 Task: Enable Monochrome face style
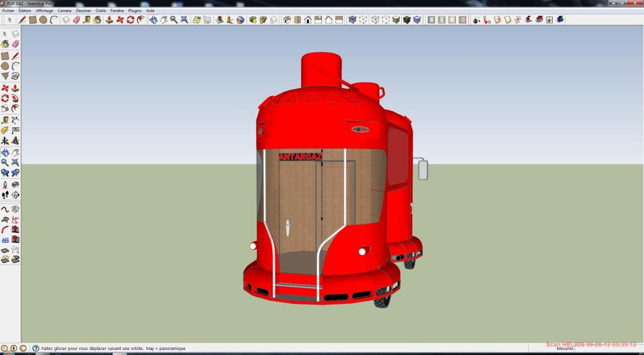[x=417, y=20]
